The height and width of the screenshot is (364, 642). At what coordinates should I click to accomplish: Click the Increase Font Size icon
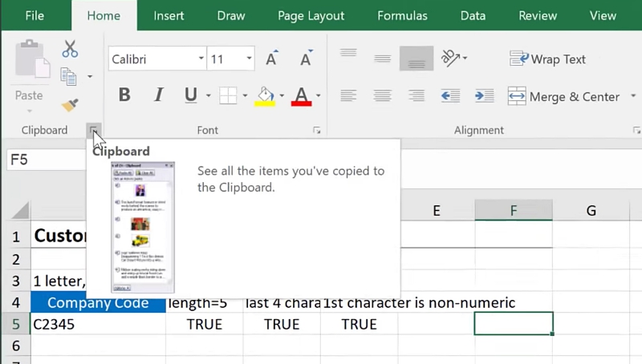(x=271, y=59)
